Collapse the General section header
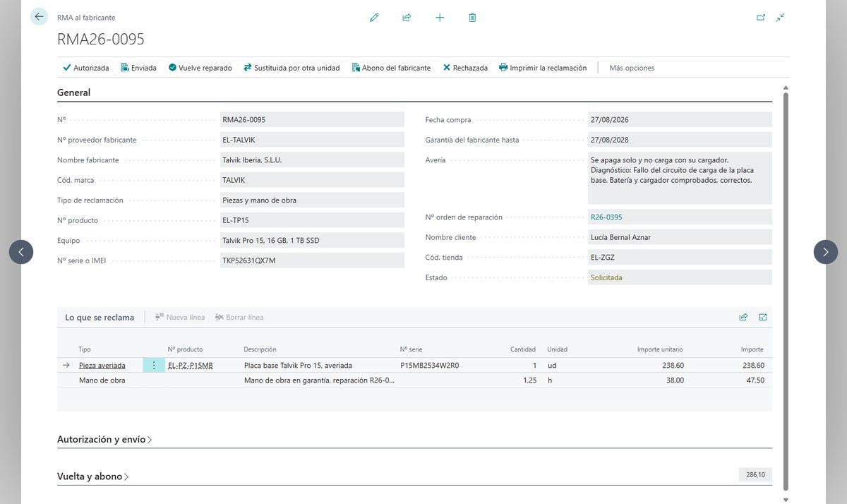Viewport: 847px width, 504px height. coord(74,92)
